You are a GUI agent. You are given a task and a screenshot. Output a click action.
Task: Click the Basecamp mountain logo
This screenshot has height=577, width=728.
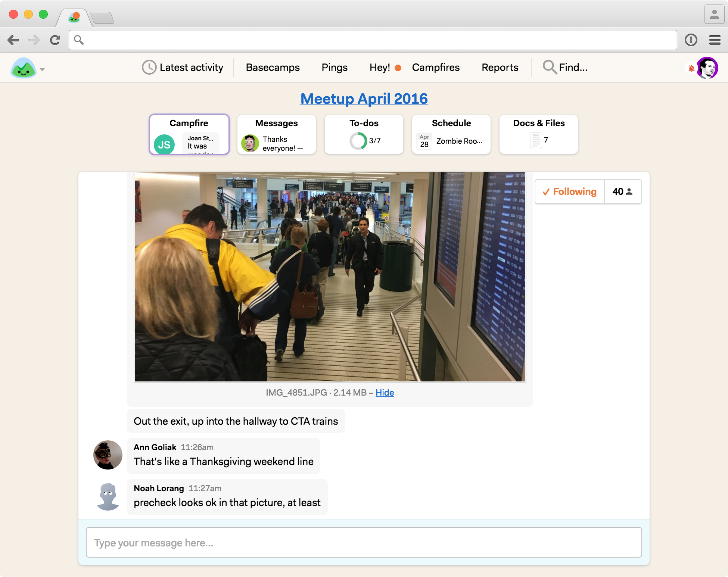(24, 68)
